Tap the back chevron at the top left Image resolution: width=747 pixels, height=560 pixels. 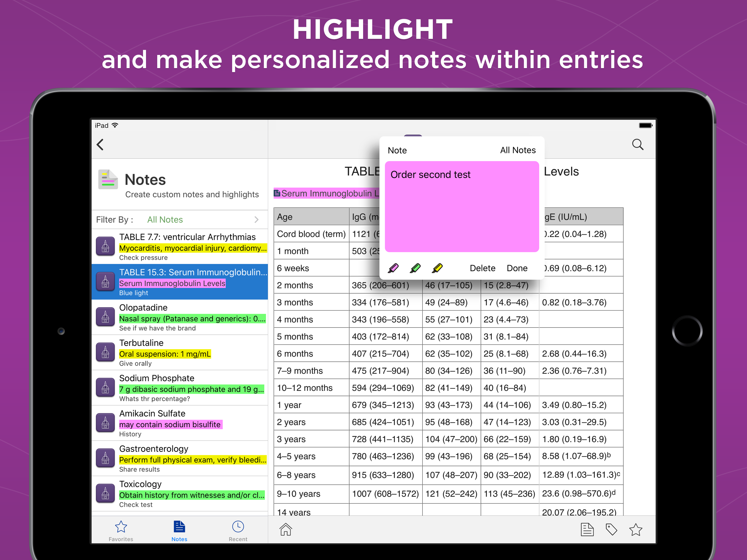click(100, 145)
